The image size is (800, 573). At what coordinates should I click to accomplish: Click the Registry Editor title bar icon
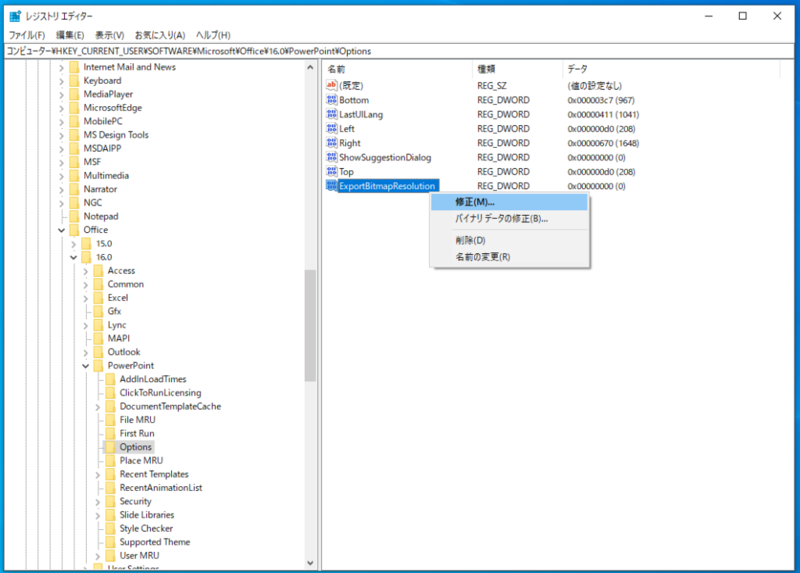tap(15, 16)
